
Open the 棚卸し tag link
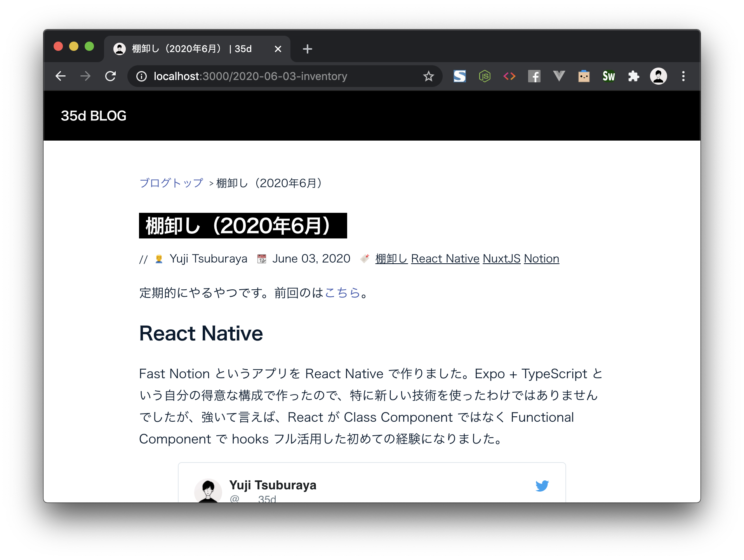click(x=391, y=259)
